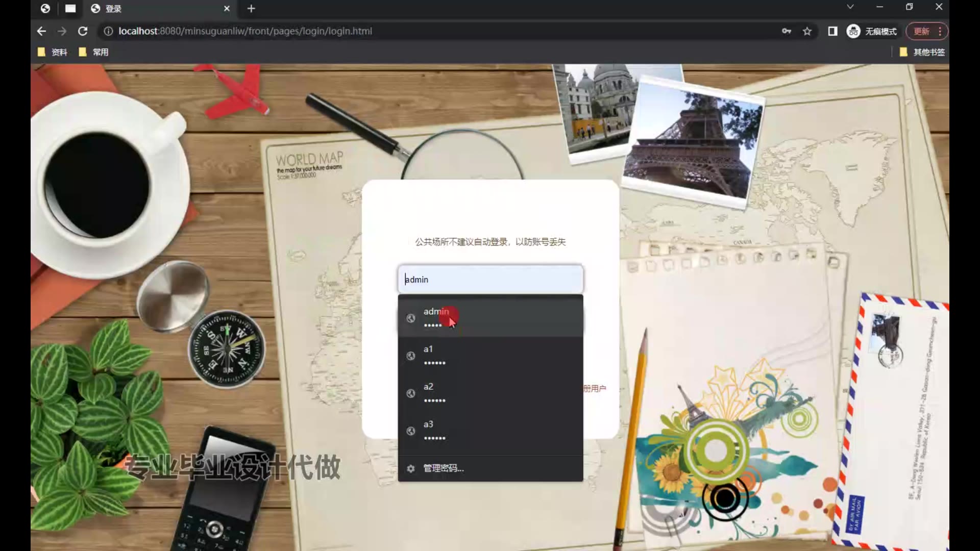980x551 pixels.
Task: Reload the login page
Action: point(83,31)
